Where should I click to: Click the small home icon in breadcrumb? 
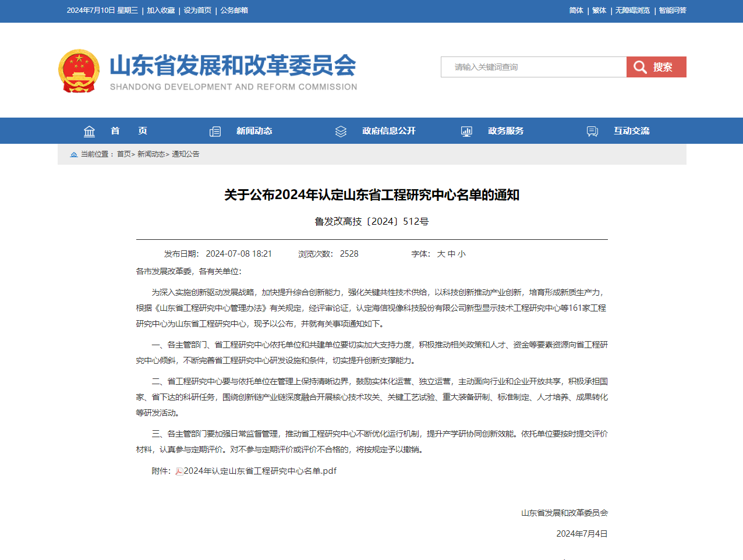coord(74,154)
